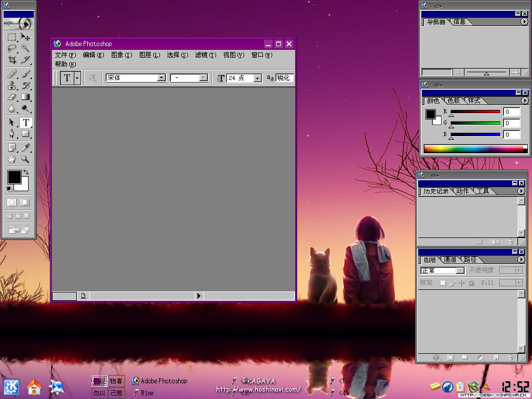The width and height of the screenshot is (532, 399).
Task: Open status bar info arrow menu
Action: point(199,296)
